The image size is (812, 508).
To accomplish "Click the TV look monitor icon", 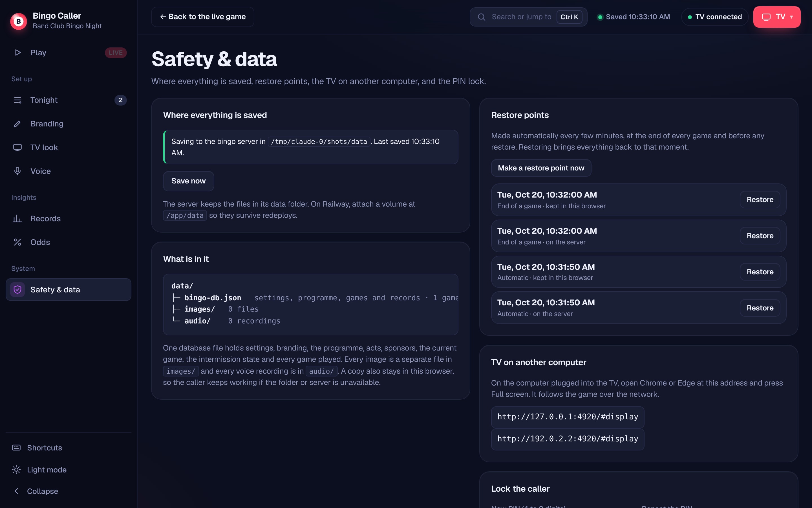I will [17, 148].
